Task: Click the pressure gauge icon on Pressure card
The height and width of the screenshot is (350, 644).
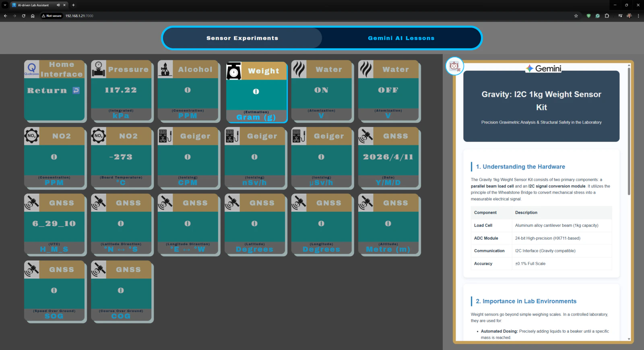Action: (99, 69)
